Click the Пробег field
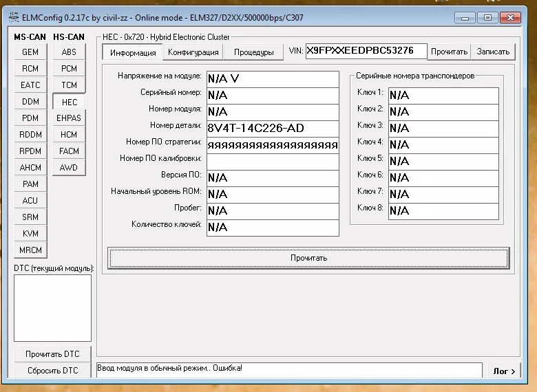Image resolution: width=537 pixels, height=392 pixels. tap(273, 211)
